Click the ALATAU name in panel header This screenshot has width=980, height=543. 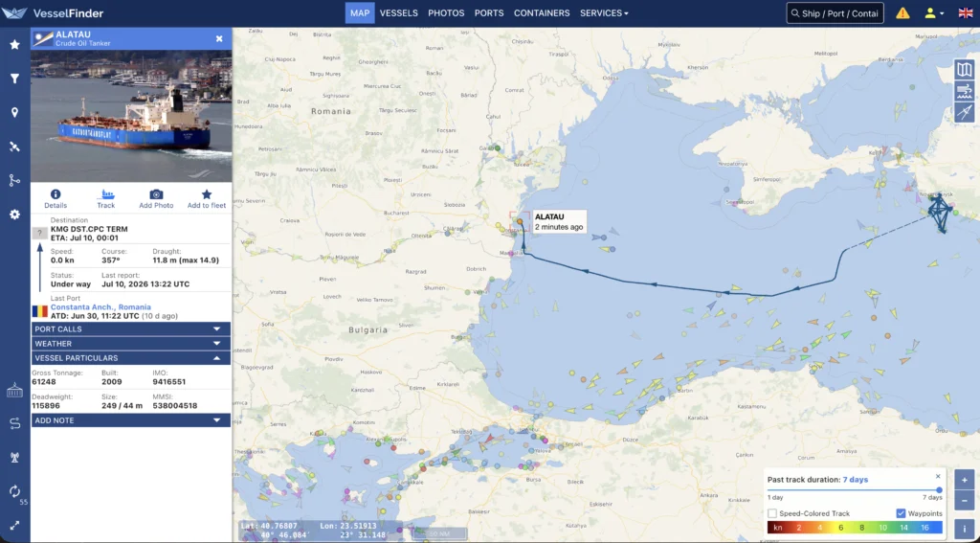pyautogui.click(x=74, y=34)
